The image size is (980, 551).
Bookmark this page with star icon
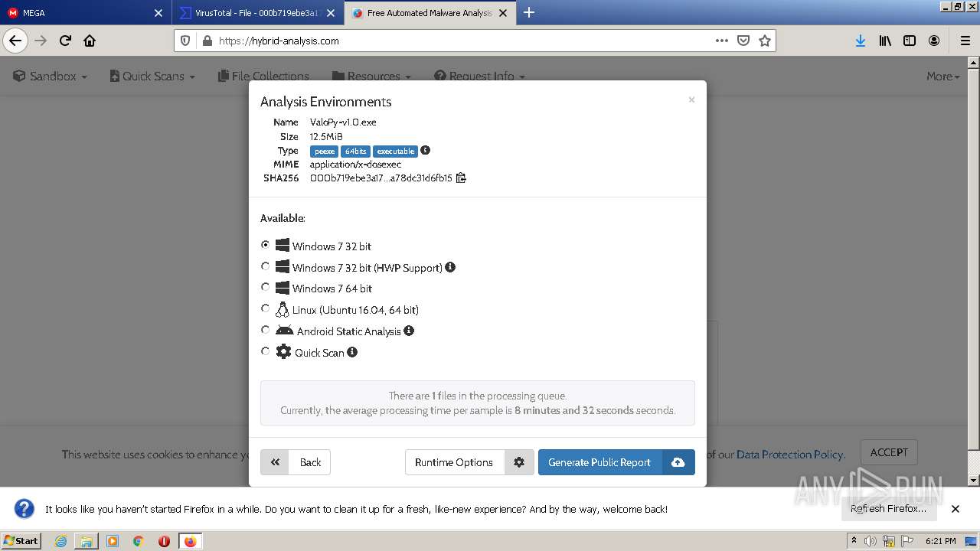coord(764,41)
